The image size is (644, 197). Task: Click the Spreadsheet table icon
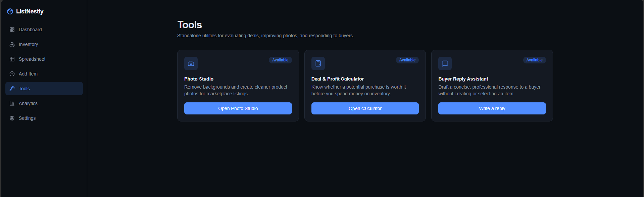(12, 59)
